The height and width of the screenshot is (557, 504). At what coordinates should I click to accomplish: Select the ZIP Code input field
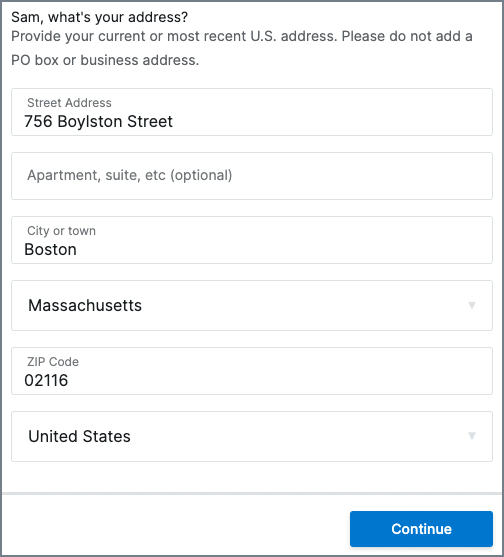pyautogui.click(x=252, y=371)
